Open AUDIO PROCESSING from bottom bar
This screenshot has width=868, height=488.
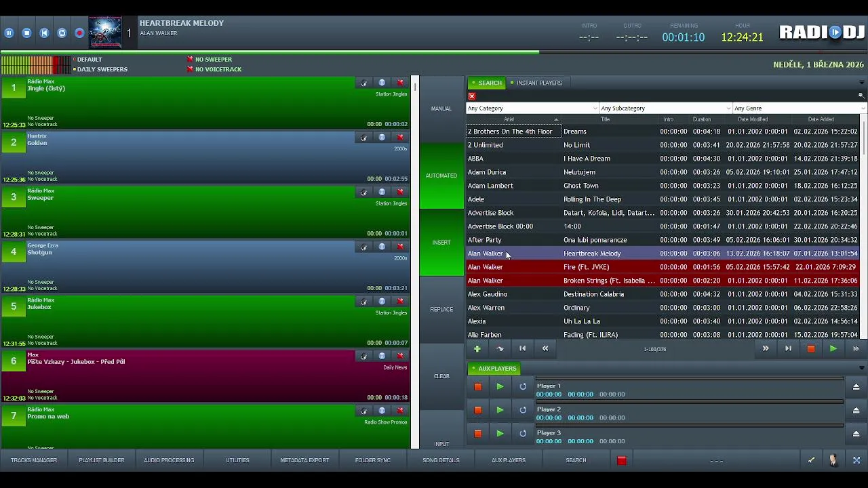point(169,460)
